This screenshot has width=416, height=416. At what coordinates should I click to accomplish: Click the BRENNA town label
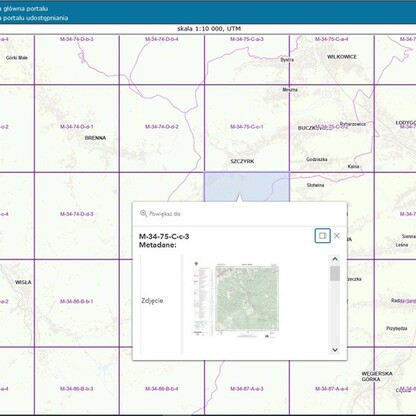[x=95, y=138]
